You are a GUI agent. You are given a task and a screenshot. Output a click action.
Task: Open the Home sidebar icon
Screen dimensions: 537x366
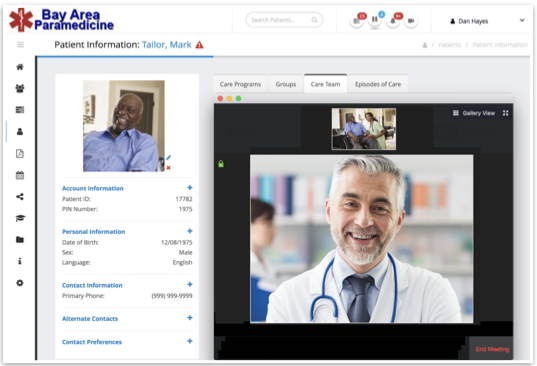20,67
